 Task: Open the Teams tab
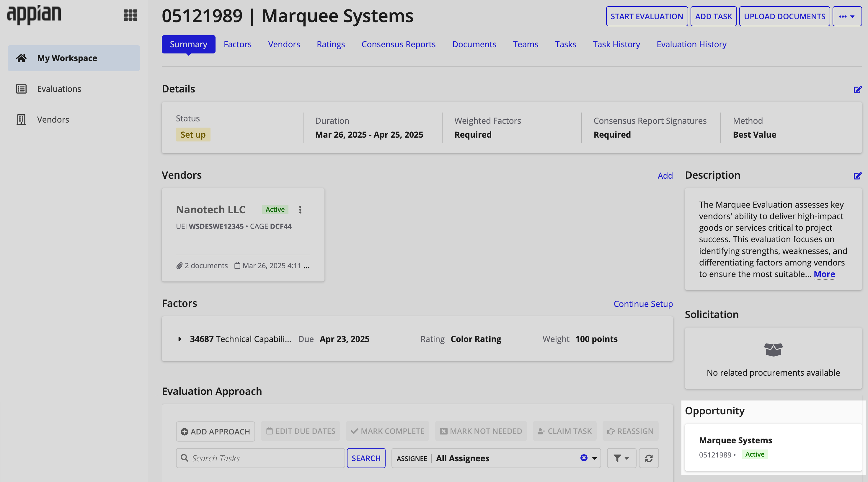[525, 44]
